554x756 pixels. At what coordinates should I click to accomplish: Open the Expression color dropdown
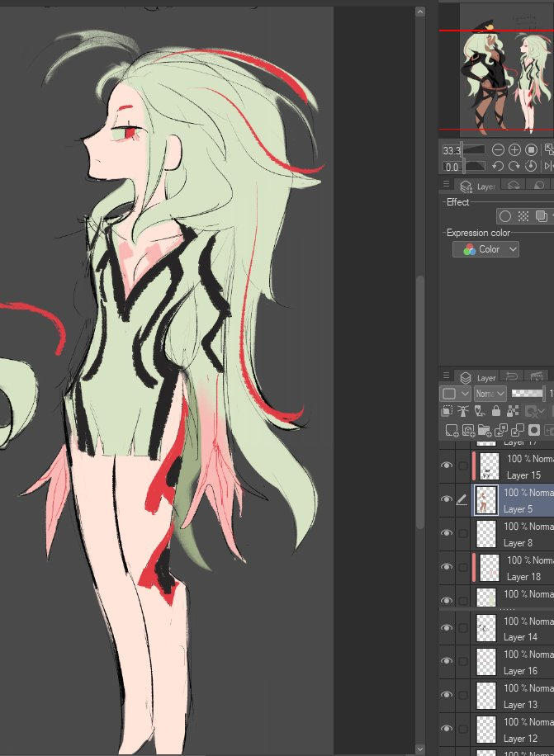point(486,249)
